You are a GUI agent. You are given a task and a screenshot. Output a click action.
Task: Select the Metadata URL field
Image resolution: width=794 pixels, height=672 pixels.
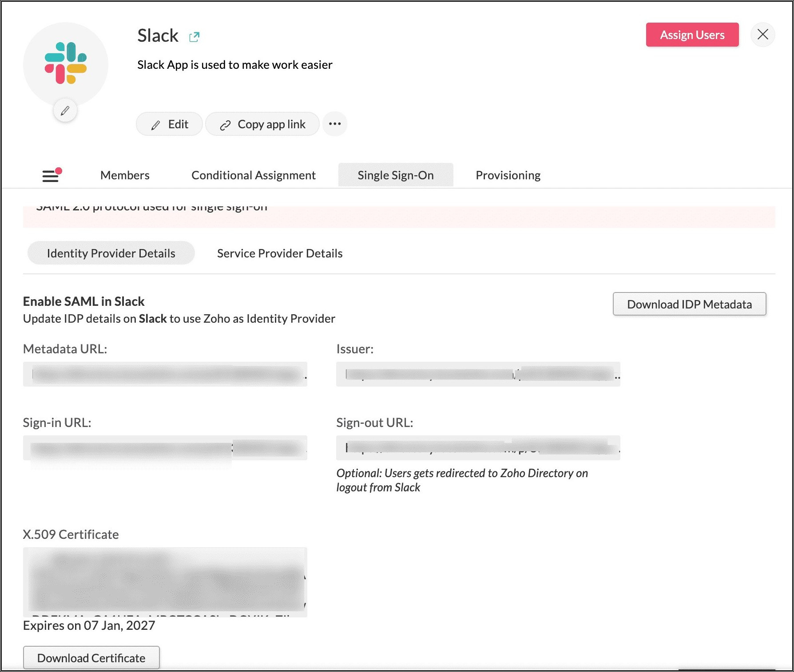tap(165, 374)
